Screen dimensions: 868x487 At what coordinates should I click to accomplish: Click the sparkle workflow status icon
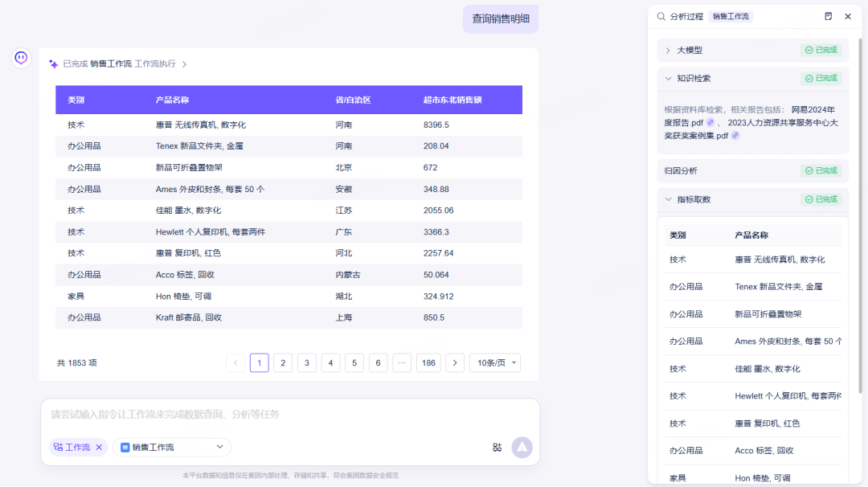tap(54, 64)
